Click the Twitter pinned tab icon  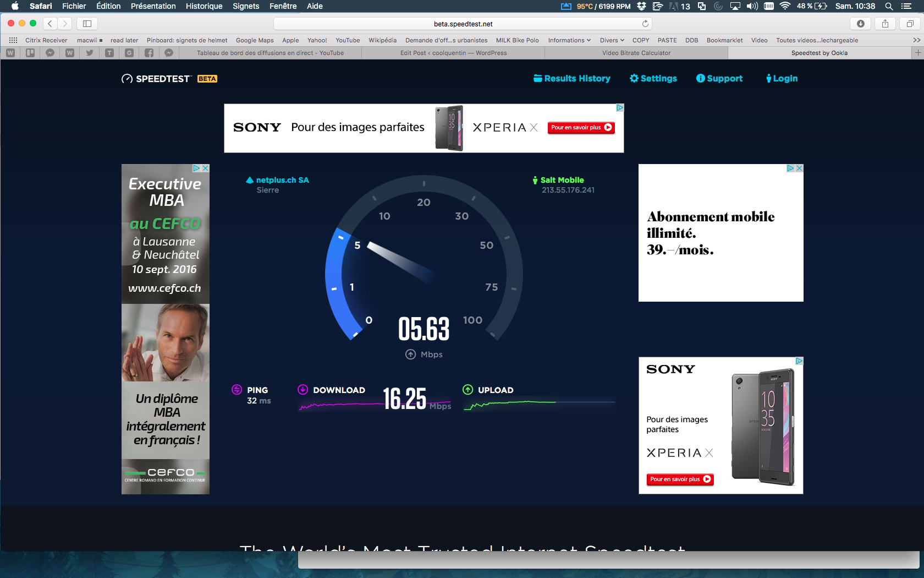tap(90, 53)
